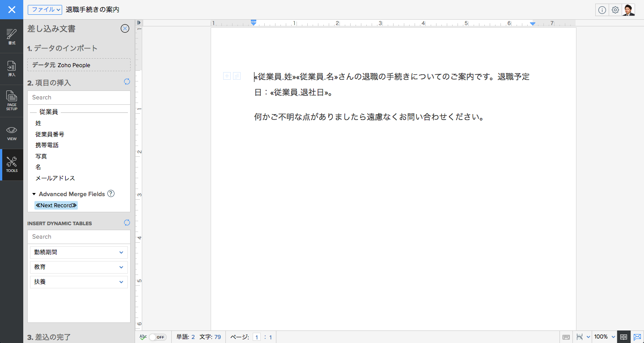Click the Format (書式) sidebar icon
644x343 pixels.
(12, 37)
